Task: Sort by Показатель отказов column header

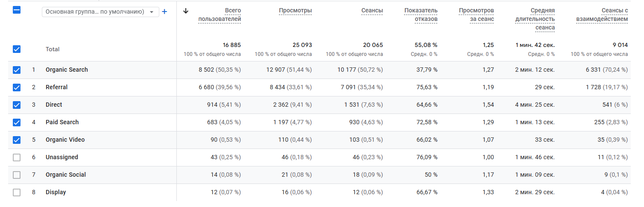Action: pyautogui.click(x=421, y=15)
